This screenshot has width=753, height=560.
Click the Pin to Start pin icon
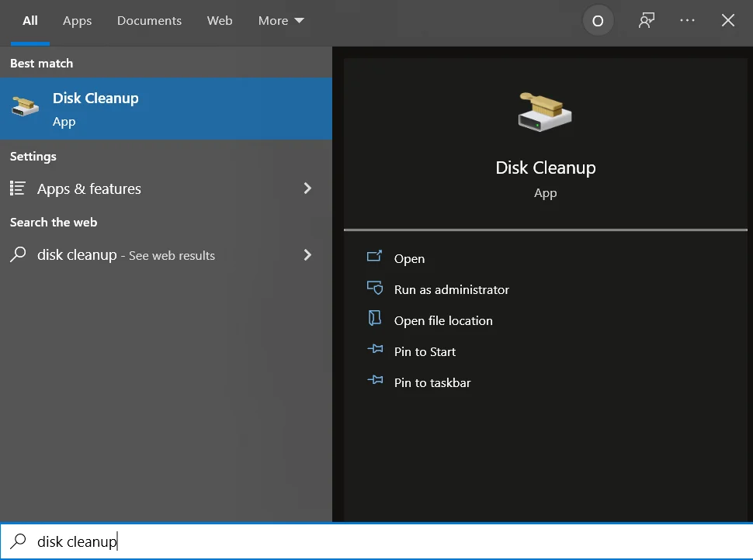tap(375, 349)
